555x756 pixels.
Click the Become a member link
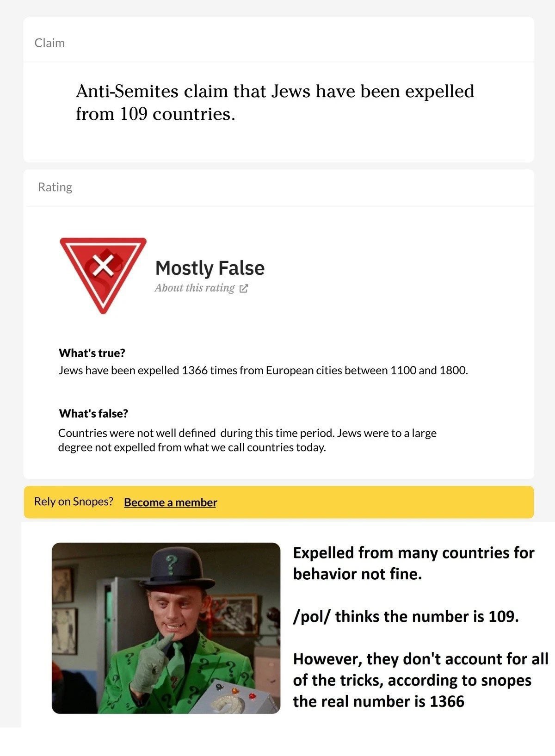pyautogui.click(x=171, y=502)
